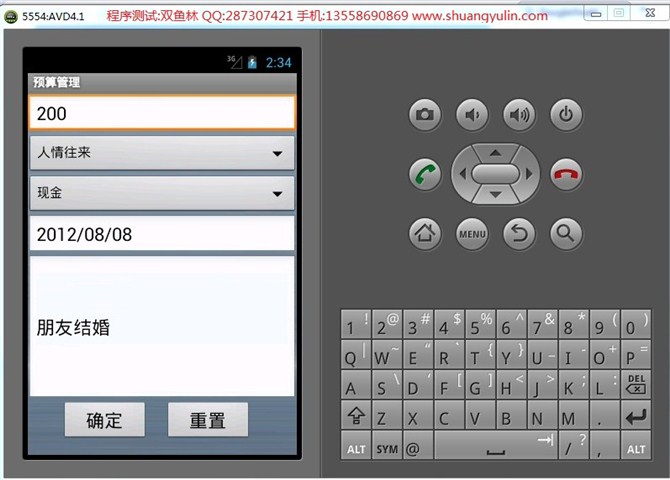Click the @ key on keyboard
Screen dimensions: 670x480
point(418,445)
